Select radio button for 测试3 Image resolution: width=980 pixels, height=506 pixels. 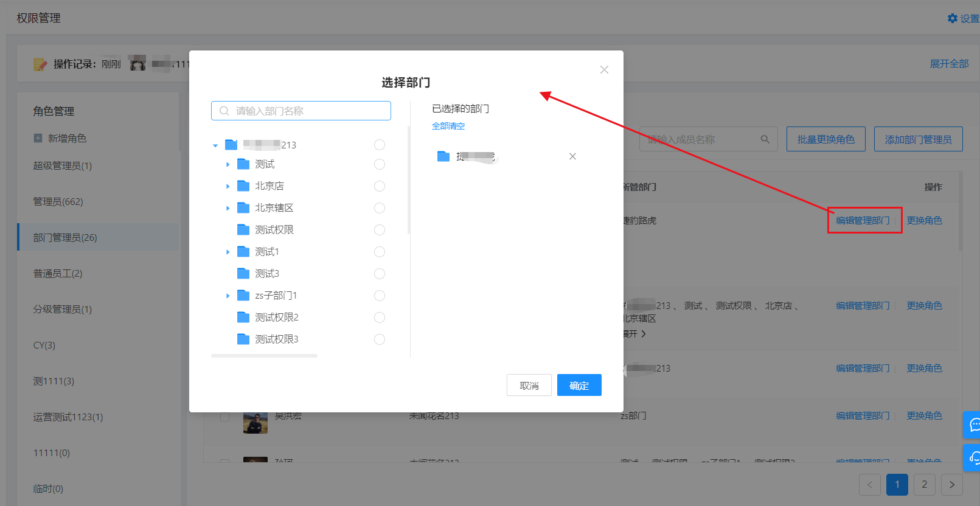coord(380,274)
